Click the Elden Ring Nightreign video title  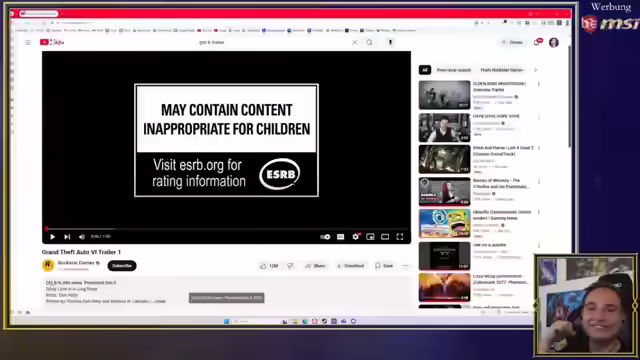click(499, 87)
